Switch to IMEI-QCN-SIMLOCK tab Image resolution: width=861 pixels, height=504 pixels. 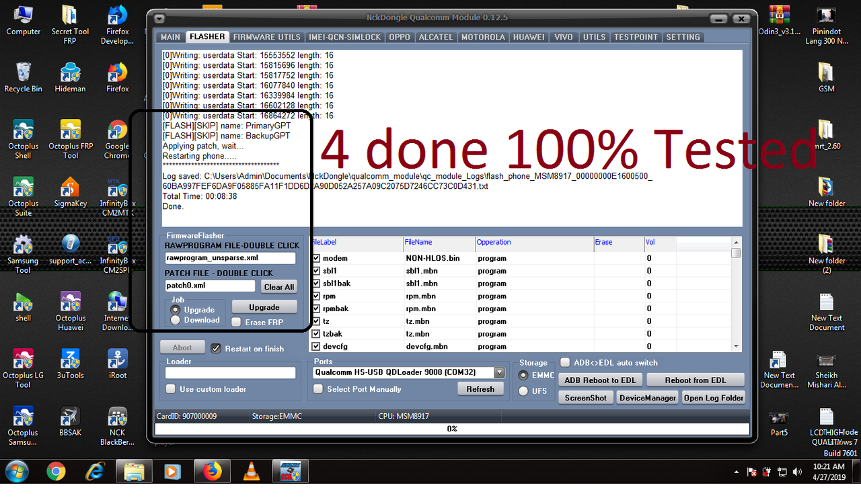point(345,37)
